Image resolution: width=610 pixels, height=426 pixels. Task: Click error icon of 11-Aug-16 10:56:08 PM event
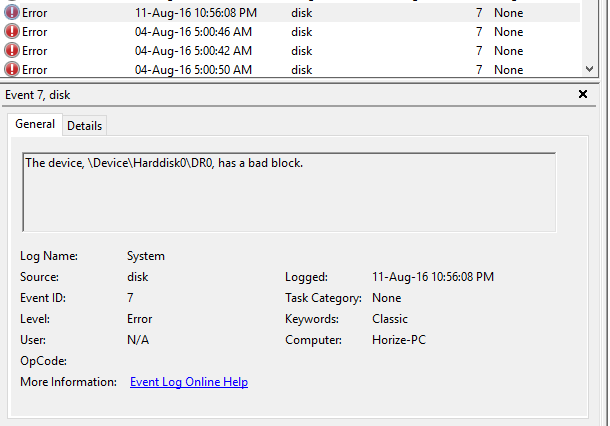tap(12, 12)
